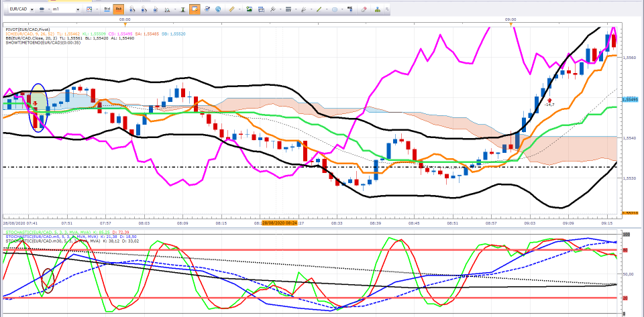Screen dimensions: 644x317
Task: Click the first order marker icon after Ask
Action: (x=132, y=9)
